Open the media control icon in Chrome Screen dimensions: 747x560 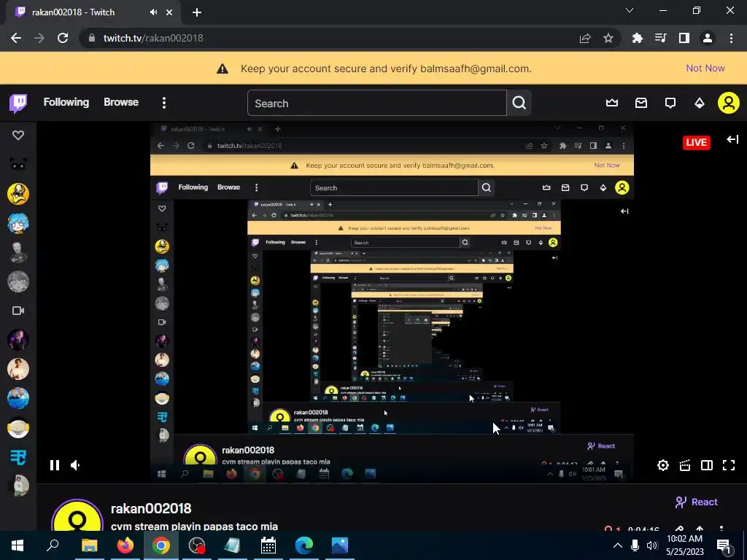pos(661,38)
